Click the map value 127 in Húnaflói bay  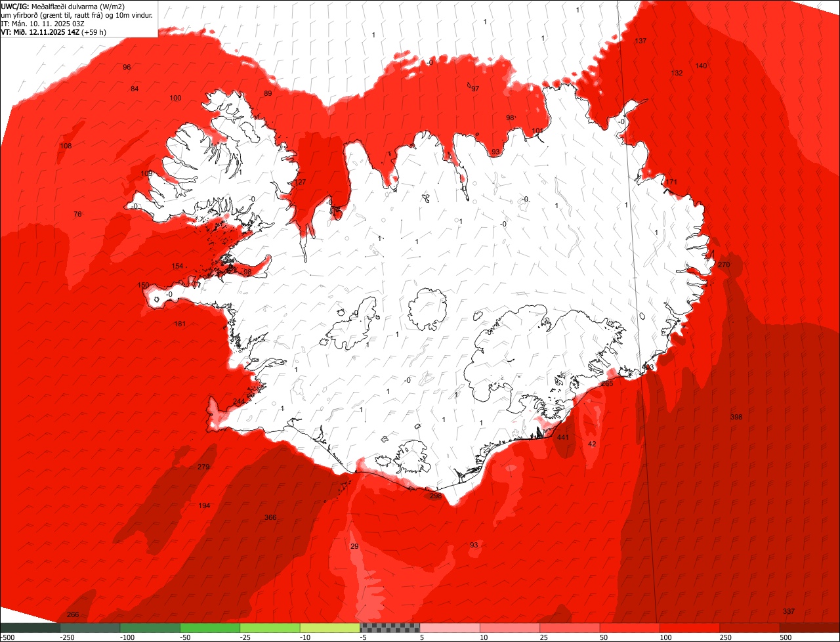pyautogui.click(x=300, y=182)
